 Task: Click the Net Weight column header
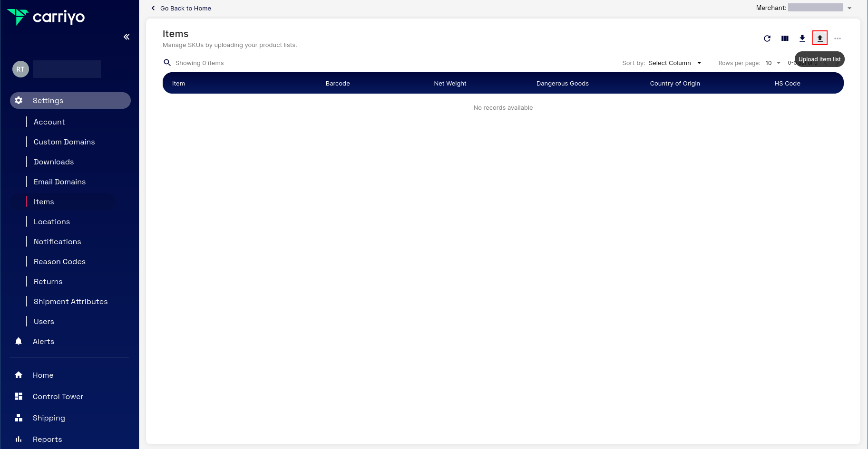(450, 83)
